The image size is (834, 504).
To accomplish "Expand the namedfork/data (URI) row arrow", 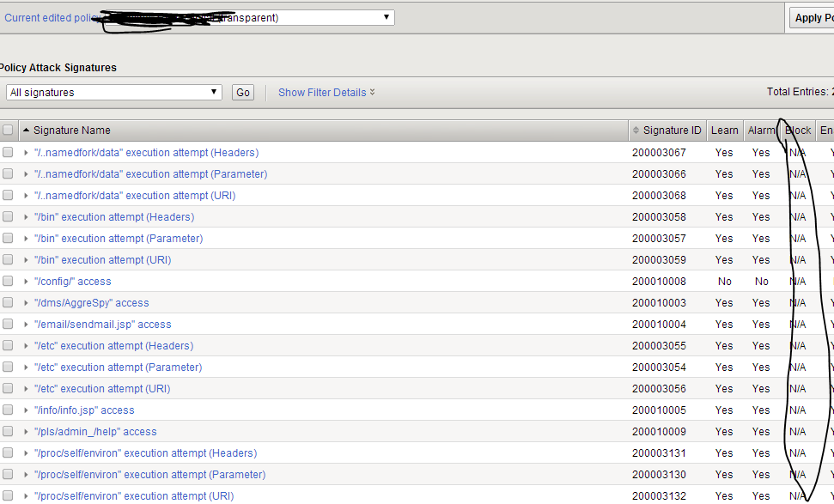I will pyautogui.click(x=26, y=196).
